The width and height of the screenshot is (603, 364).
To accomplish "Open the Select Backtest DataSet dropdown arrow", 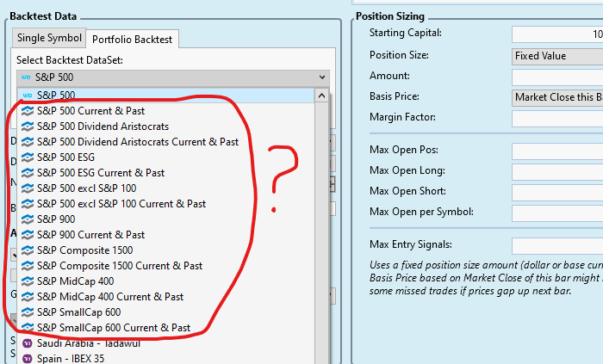I will click(x=322, y=77).
